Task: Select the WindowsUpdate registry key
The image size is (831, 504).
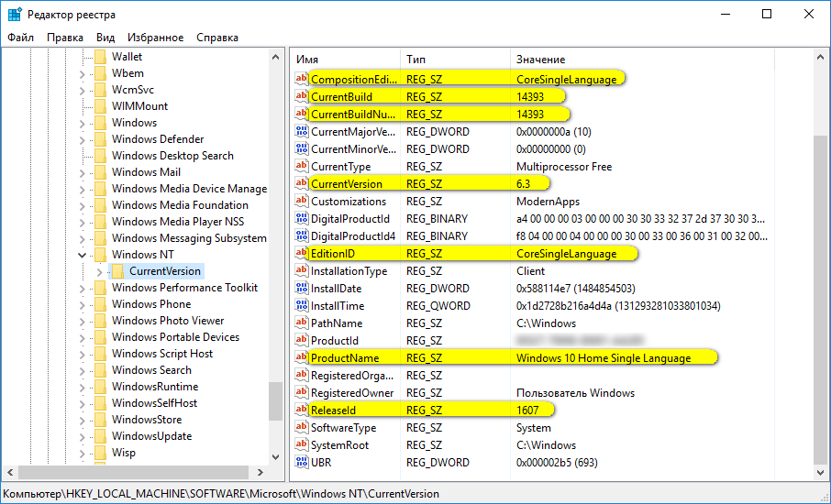Action: pyautogui.click(x=151, y=436)
